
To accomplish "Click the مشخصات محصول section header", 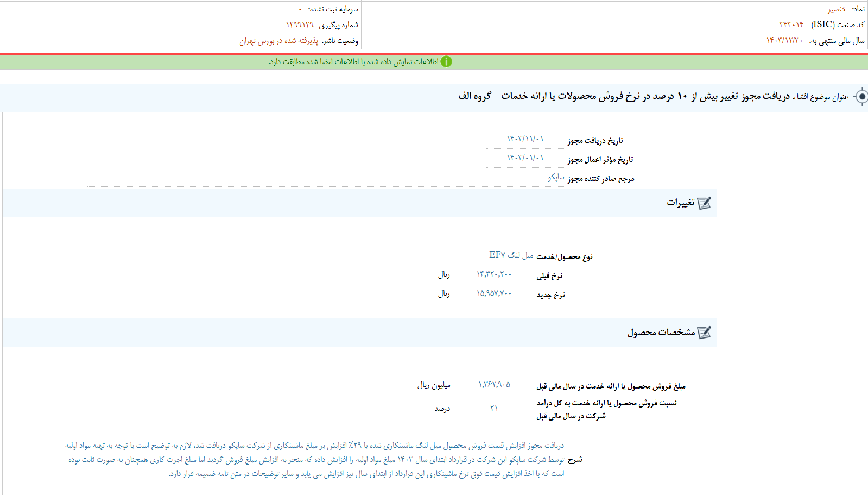I will (360, 333).
